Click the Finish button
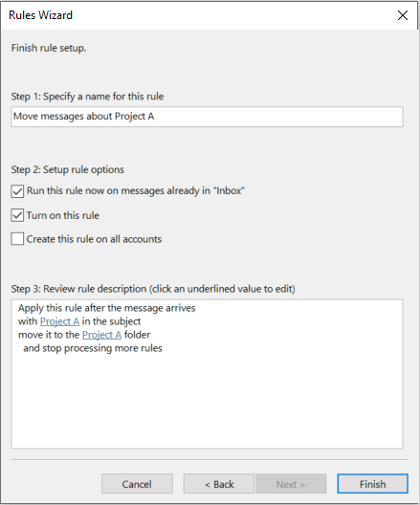This screenshot has width=420, height=505. [x=373, y=484]
